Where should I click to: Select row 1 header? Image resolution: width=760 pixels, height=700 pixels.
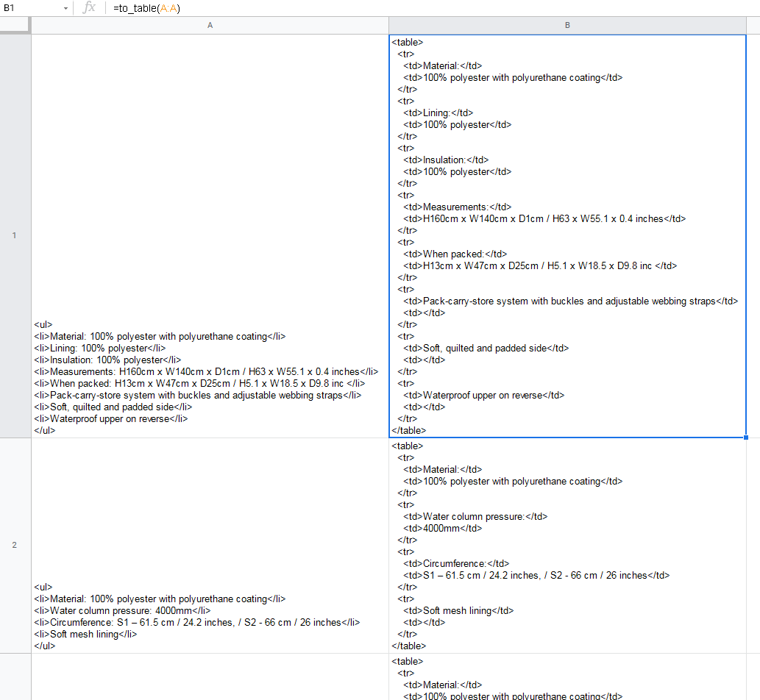(15, 235)
